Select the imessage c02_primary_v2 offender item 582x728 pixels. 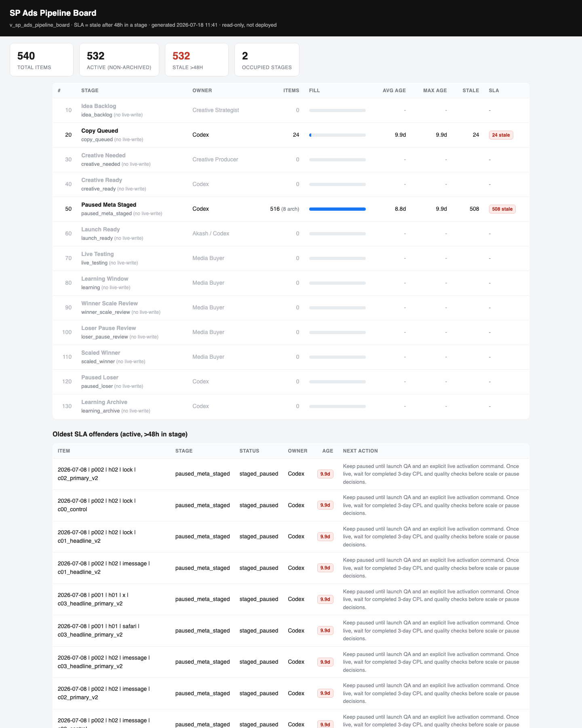pos(104,693)
